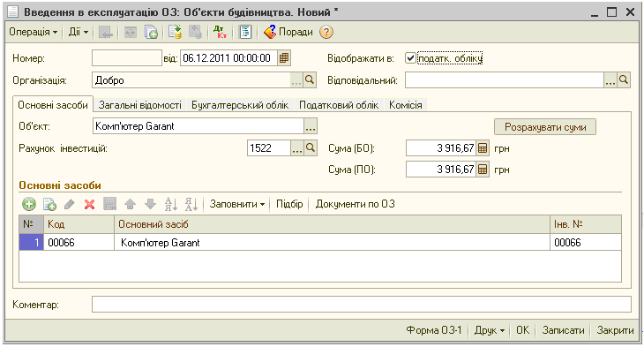Click the refresh document toolbar icon

coord(131,32)
